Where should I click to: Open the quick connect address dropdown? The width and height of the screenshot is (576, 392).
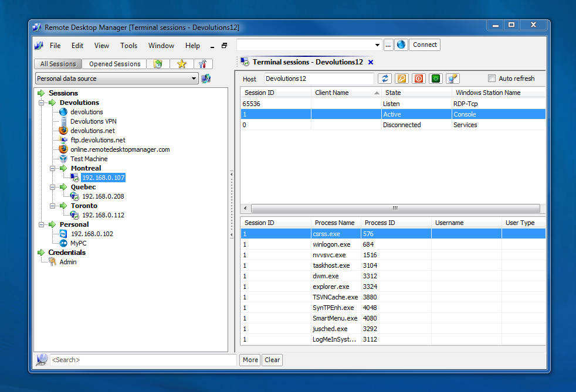tap(377, 45)
